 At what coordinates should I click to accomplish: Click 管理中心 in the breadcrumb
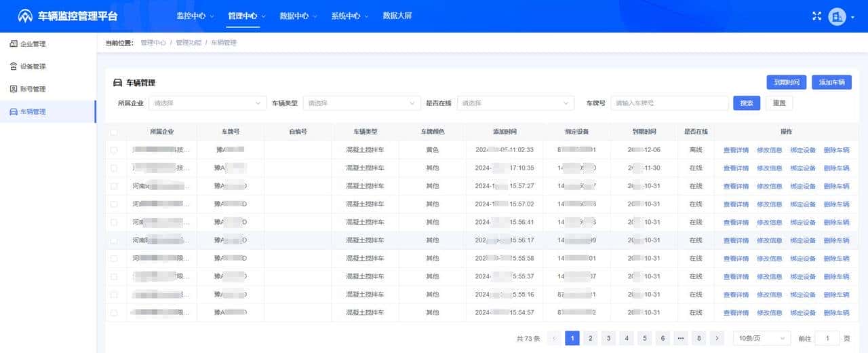coord(153,43)
